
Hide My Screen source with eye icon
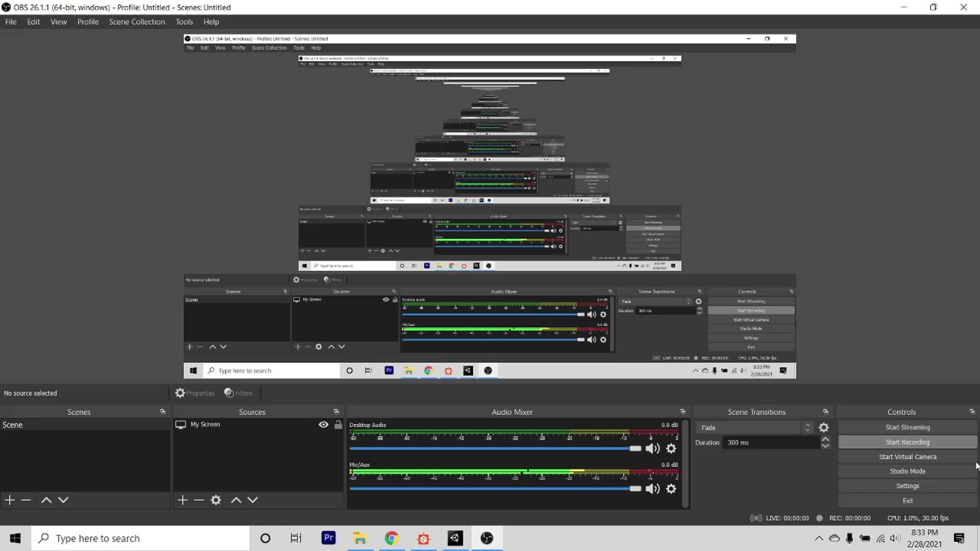323,424
